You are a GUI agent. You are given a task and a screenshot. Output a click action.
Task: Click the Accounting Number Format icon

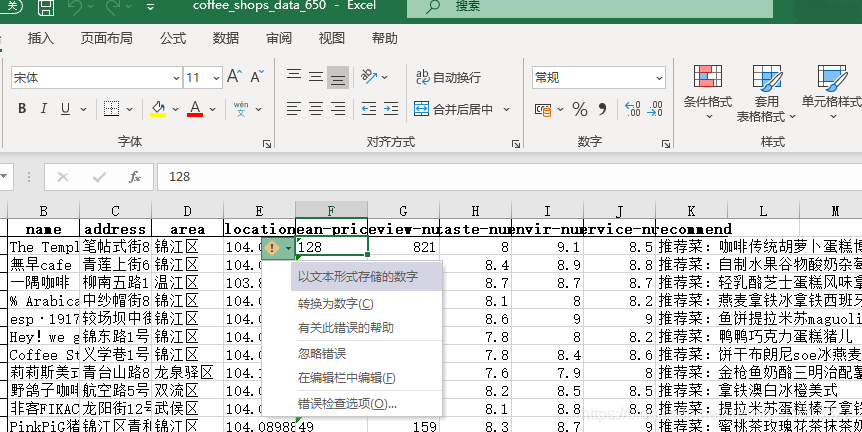point(543,109)
